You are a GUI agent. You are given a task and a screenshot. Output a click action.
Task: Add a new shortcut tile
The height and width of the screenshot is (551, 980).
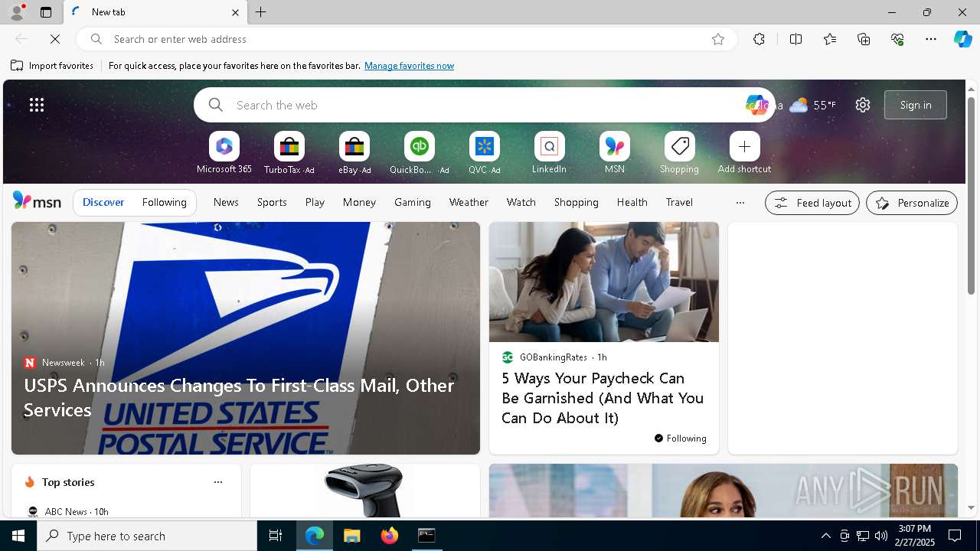click(x=744, y=153)
